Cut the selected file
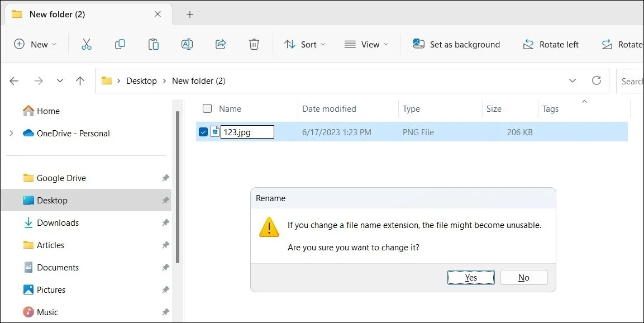The height and width of the screenshot is (323, 644). tap(86, 44)
